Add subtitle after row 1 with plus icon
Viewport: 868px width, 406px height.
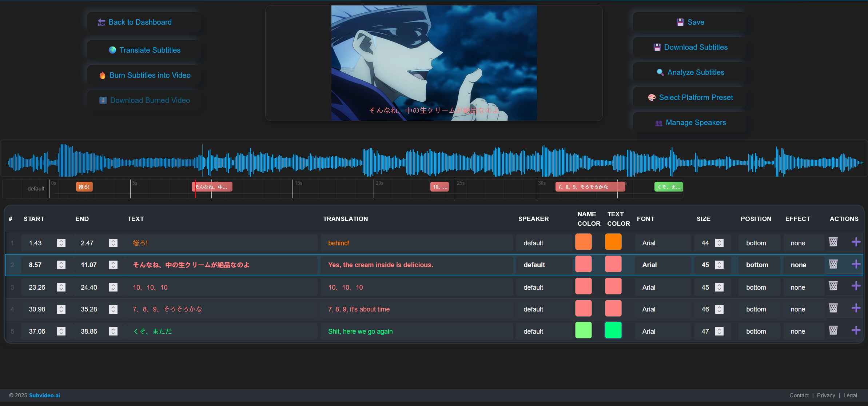(x=856, y=242)
